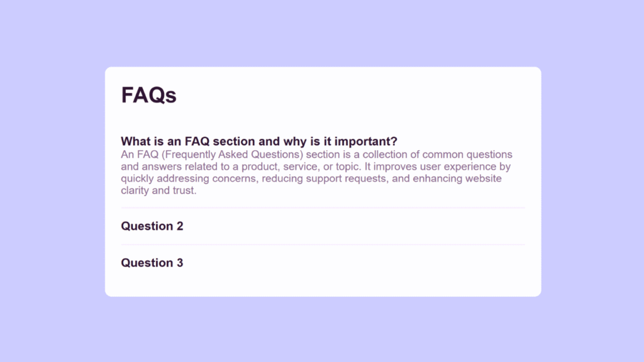The image size is (644, 362).
Task: Click the divider below the first answer
Action: tap(323, 207)
